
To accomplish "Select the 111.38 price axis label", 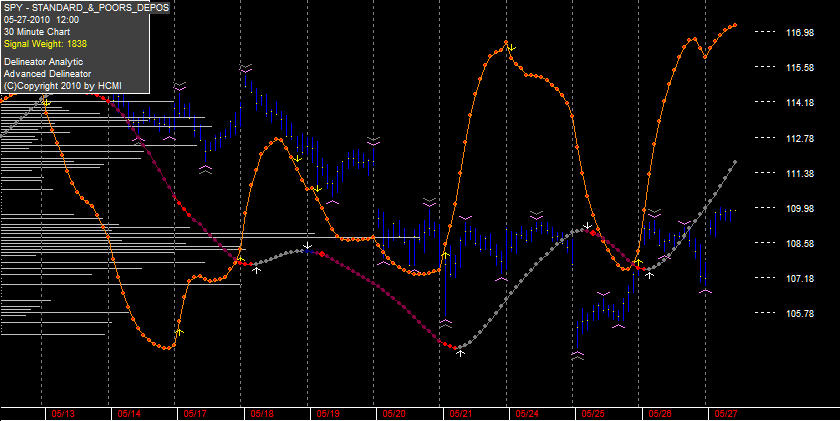I will [800, 173].
